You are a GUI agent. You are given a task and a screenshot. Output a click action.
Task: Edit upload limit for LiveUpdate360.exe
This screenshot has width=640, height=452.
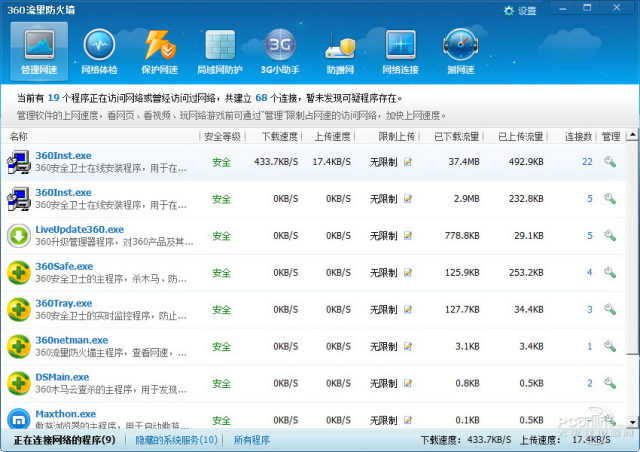407,236
